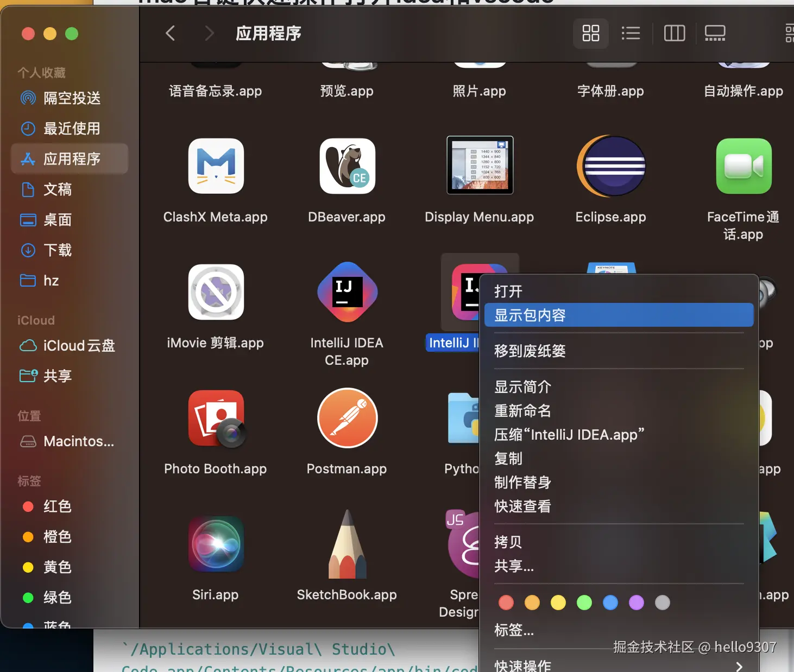Choose 共享... from the context menu

619,566
